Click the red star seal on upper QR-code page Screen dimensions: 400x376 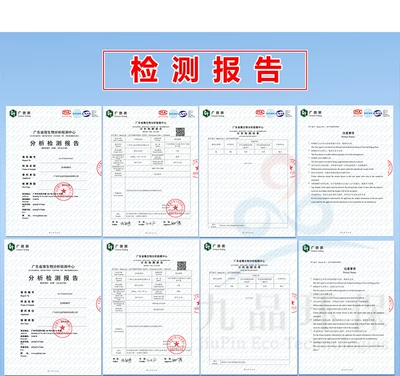coord(175,208)
